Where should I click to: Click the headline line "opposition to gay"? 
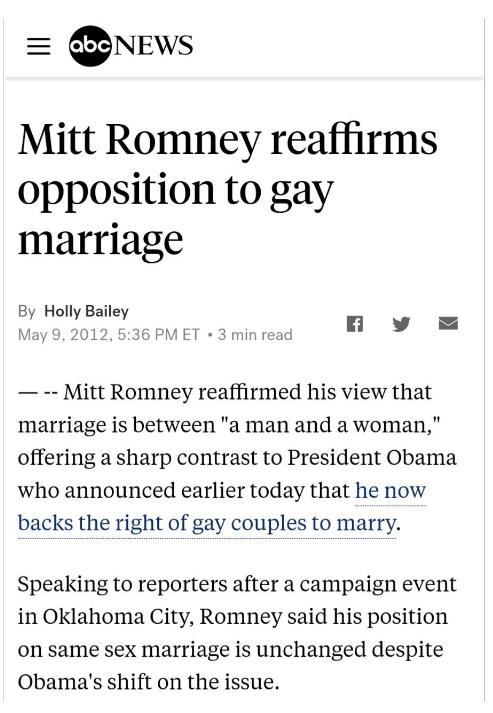pos(176,190)
